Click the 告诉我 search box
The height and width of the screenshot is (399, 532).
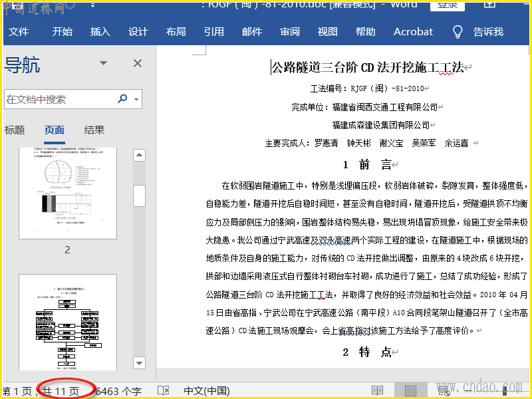[488, 32]
